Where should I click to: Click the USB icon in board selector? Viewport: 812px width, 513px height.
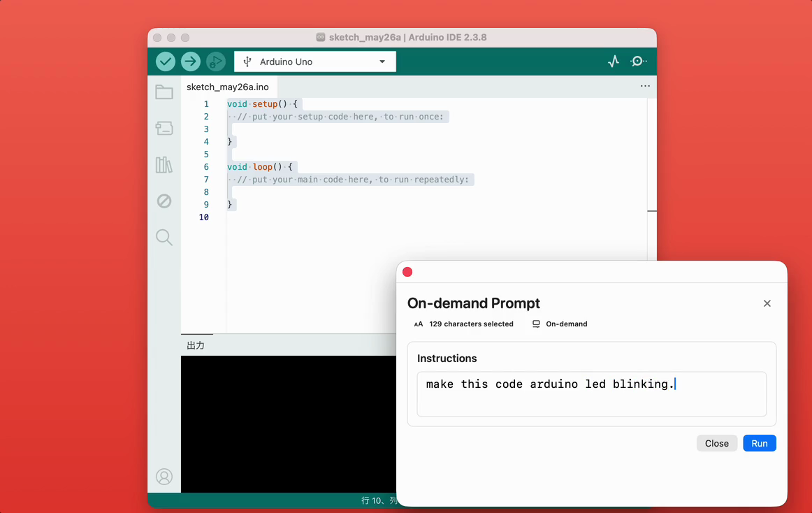(x=247, y=62)
